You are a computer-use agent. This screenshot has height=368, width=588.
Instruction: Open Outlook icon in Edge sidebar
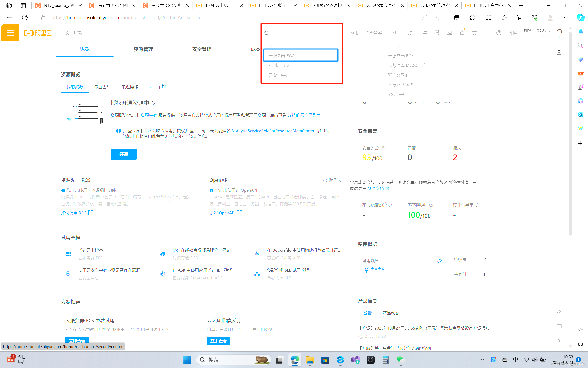(x=580, y=114)
